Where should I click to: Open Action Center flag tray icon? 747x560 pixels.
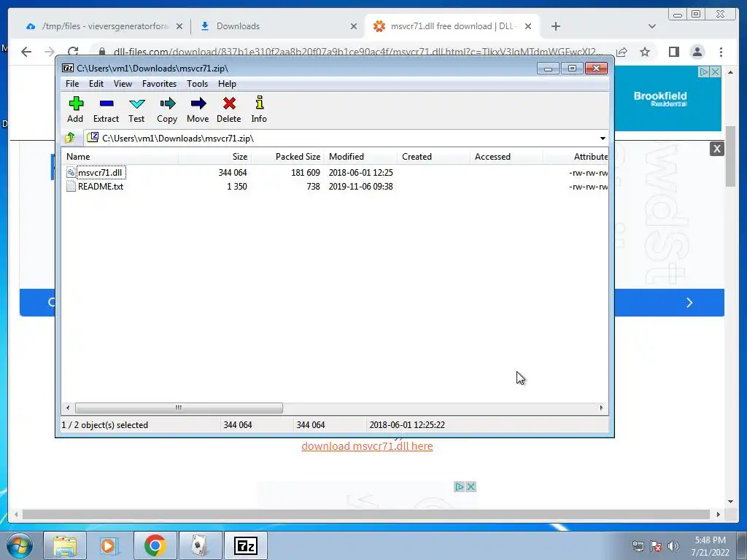(x=656, y=546)
